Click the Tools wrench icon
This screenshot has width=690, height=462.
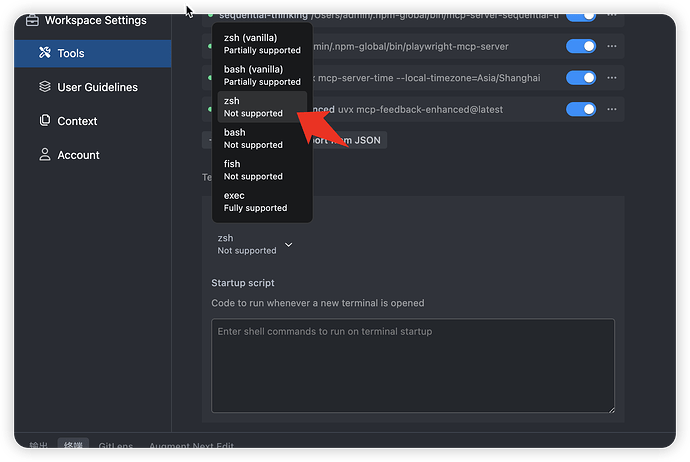tap(44, 53)
